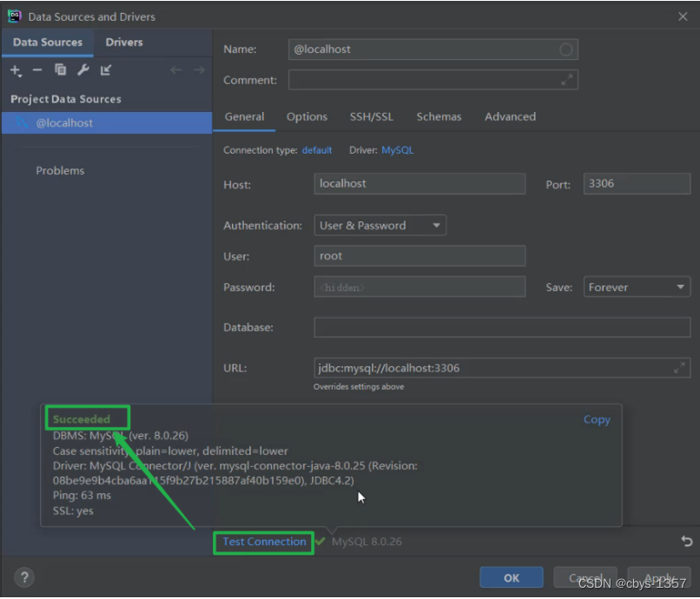Click the hidden Password field
The width and height of the screenshot is (700, 599).
point(419,287)
